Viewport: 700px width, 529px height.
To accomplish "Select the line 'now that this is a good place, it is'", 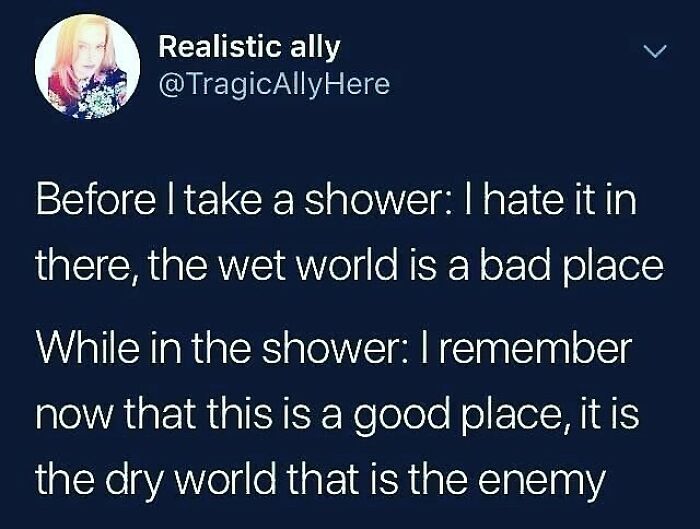I will pos(338,414).
